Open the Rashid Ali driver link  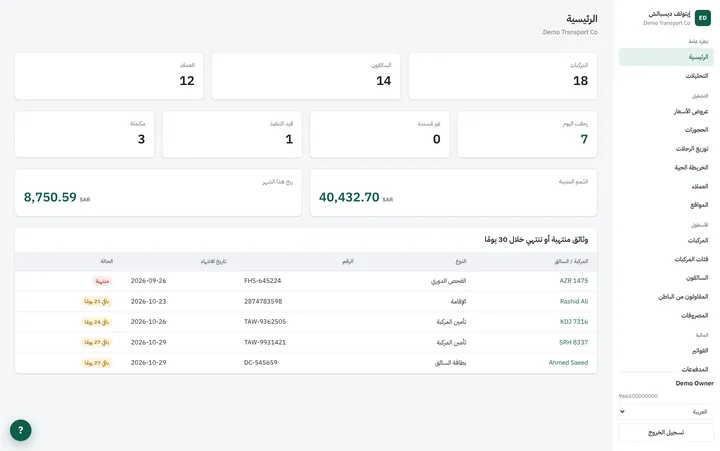[574, 301]
